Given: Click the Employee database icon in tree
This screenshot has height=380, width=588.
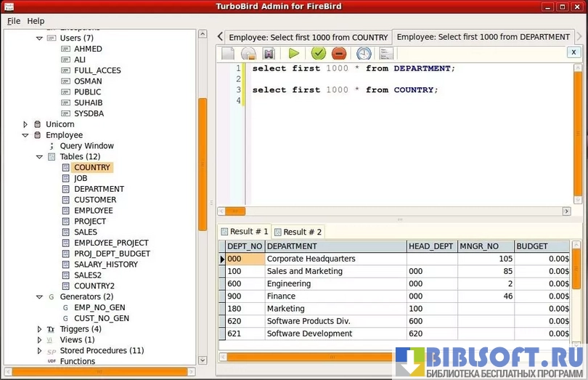Looking at the screenshot, I should click(36, 135).
